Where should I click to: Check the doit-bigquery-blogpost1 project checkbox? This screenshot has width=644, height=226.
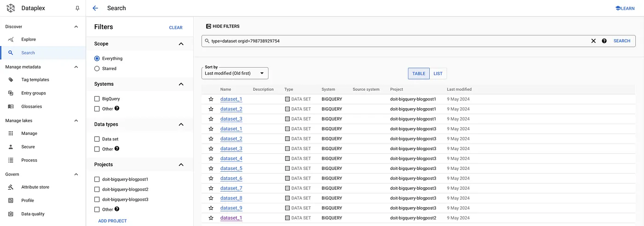point(97,179)
